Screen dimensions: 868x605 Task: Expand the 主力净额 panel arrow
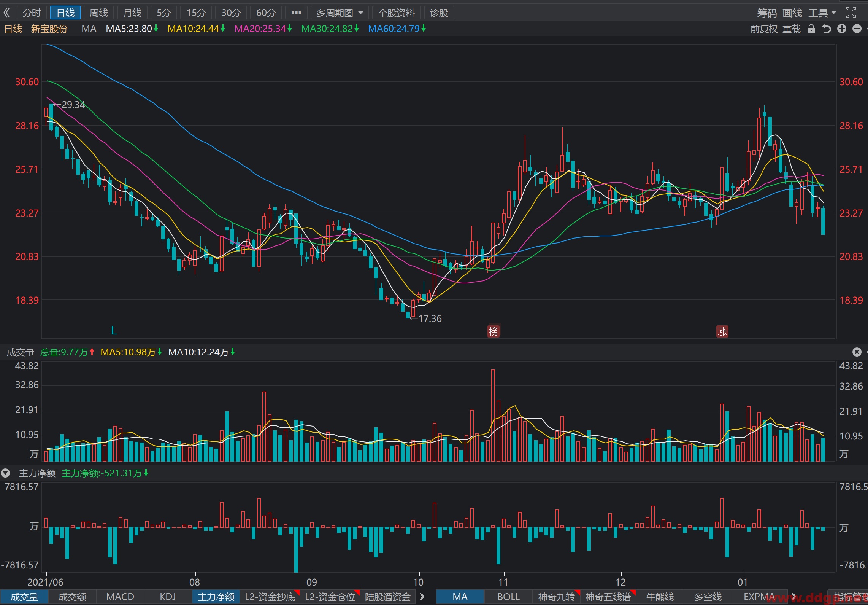[x=6, y=473]
